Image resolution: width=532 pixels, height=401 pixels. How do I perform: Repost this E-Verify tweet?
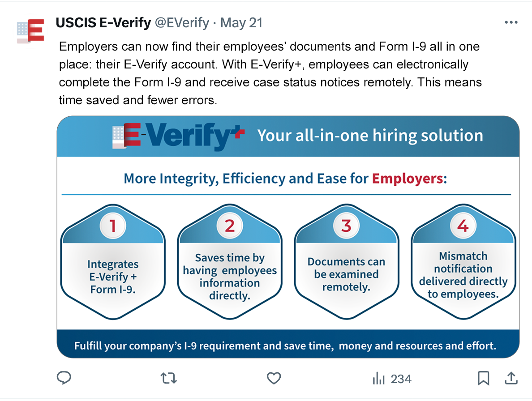(x=169, y=379)
